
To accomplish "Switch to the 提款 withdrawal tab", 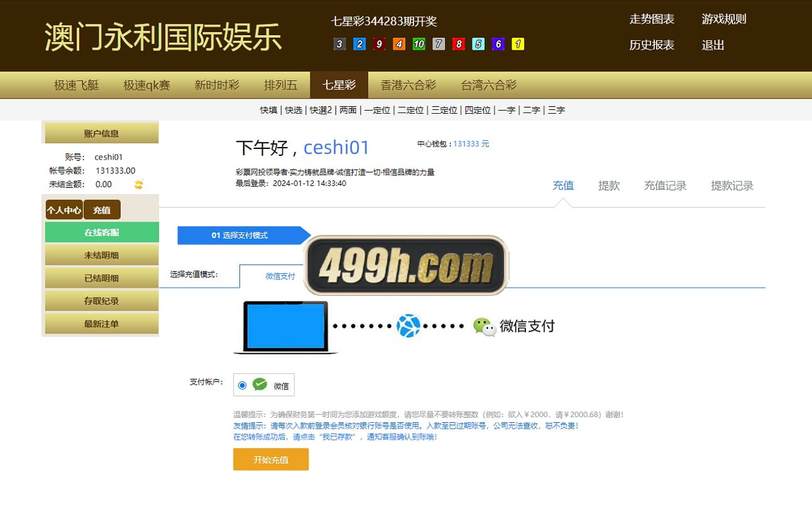I will pos(609,185).
